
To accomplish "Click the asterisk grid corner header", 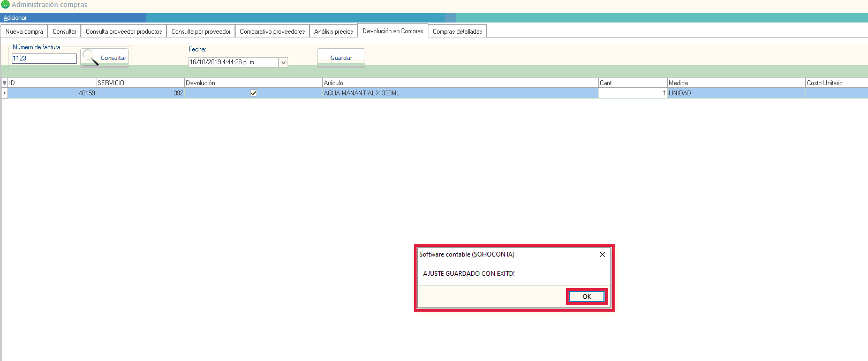I will point(5,83).
